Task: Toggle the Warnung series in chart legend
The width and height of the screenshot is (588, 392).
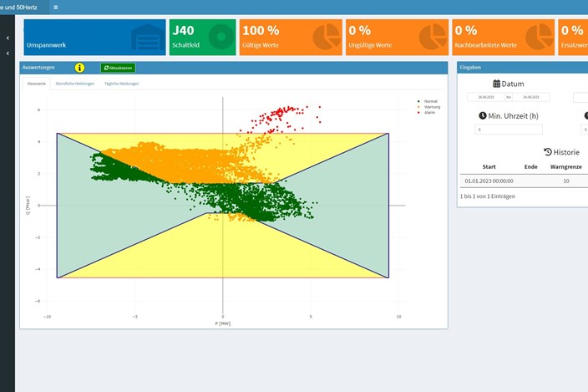Action: coord(431,107)
